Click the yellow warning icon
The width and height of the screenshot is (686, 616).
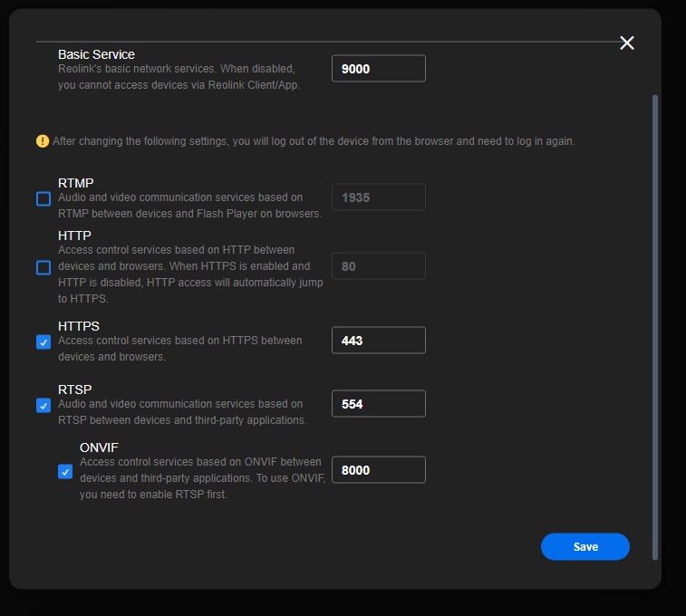(43, 140)
